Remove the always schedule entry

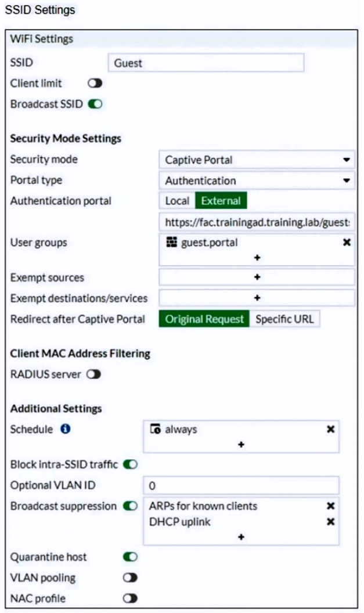[330, 430]
